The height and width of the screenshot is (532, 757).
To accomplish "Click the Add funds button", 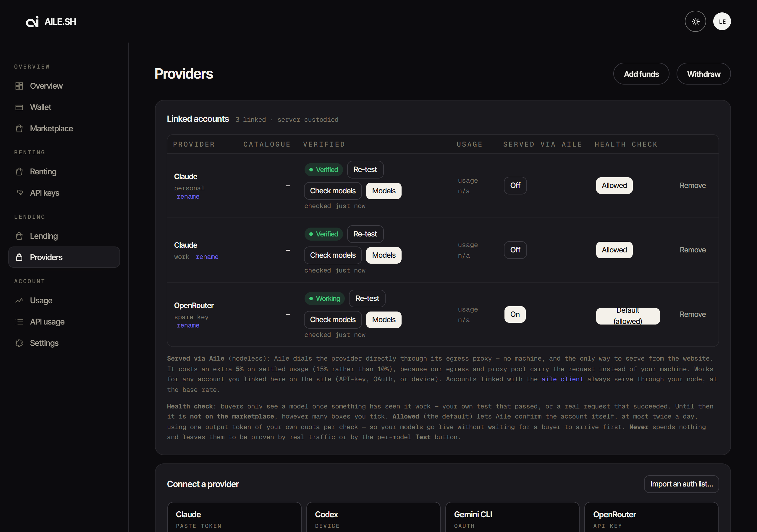I will pos(641,74).
